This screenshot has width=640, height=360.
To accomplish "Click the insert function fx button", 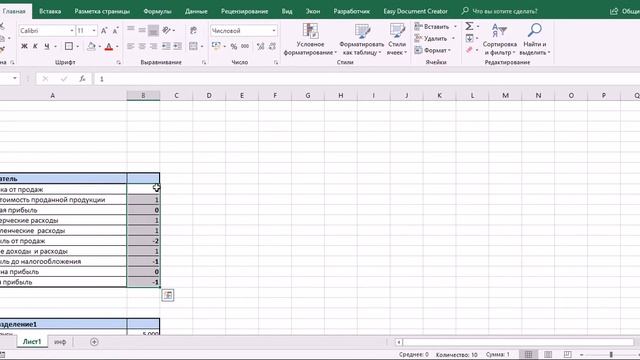I will click(82, 78).
